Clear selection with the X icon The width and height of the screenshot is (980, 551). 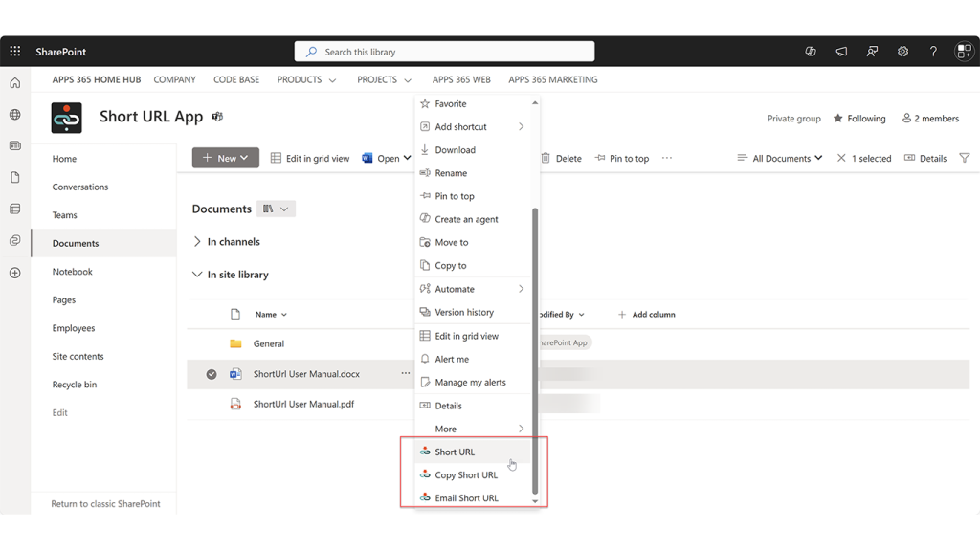pyautogui.click(x=841, y=158)
